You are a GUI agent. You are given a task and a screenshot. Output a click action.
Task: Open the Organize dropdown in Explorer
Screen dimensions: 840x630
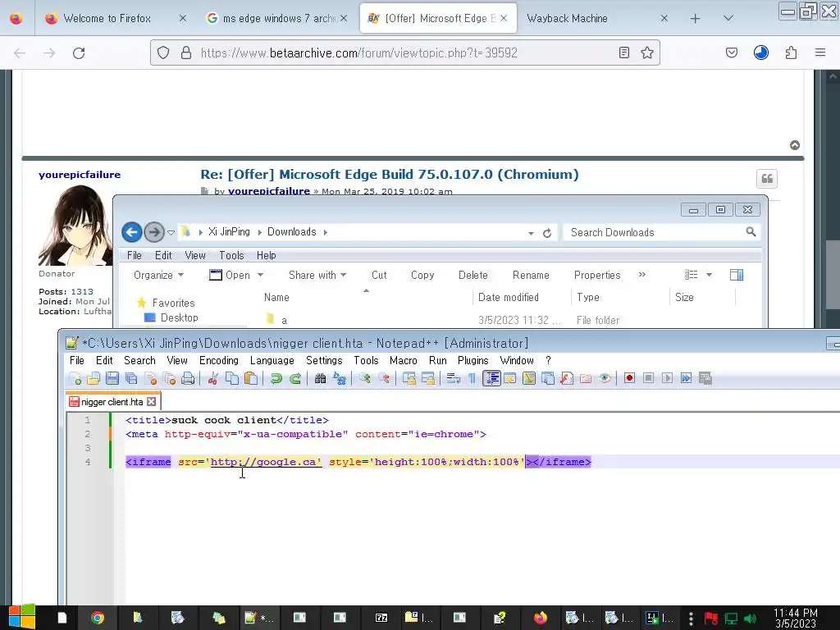(158, 276)
